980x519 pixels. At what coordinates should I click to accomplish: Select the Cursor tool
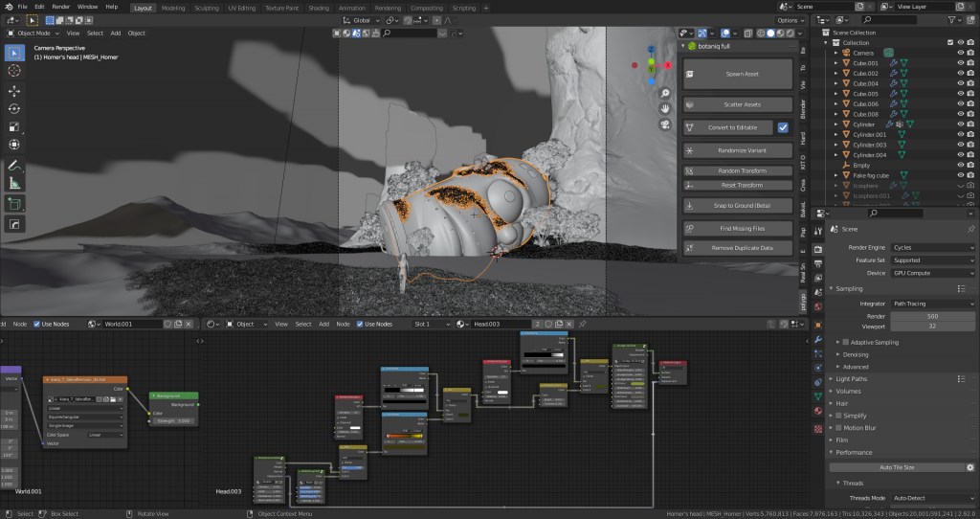14,71
